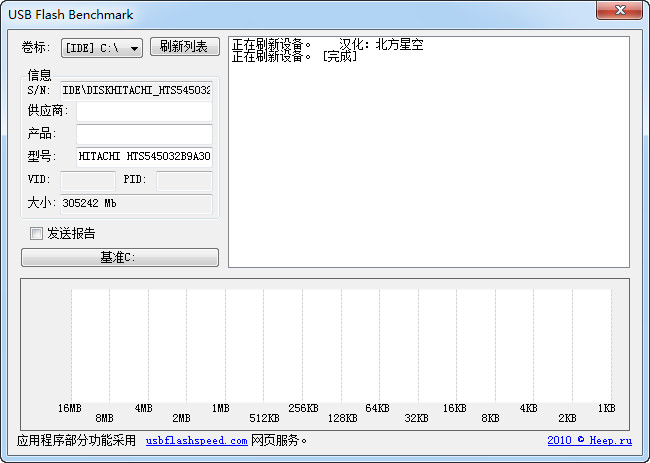Open the usbflashspeed.com link
The height and width of the screenshot is (463, 650).
pos(196,441)
